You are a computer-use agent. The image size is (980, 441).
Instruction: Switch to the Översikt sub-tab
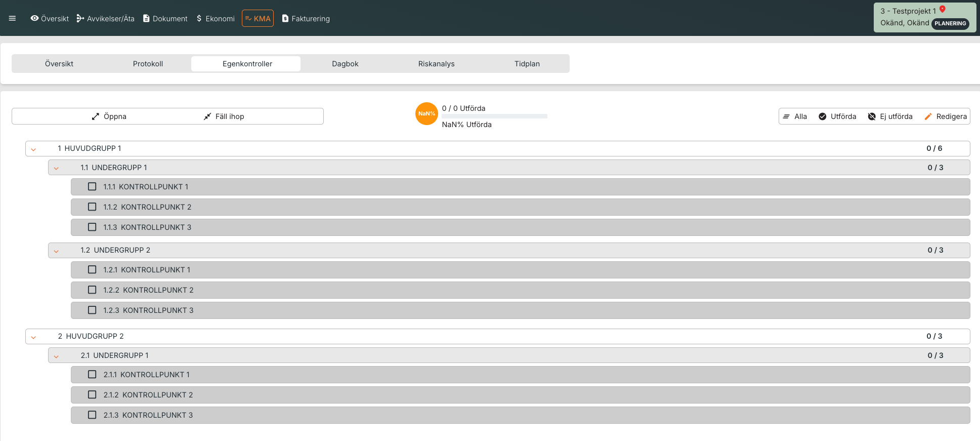click(x=59, y=64)
